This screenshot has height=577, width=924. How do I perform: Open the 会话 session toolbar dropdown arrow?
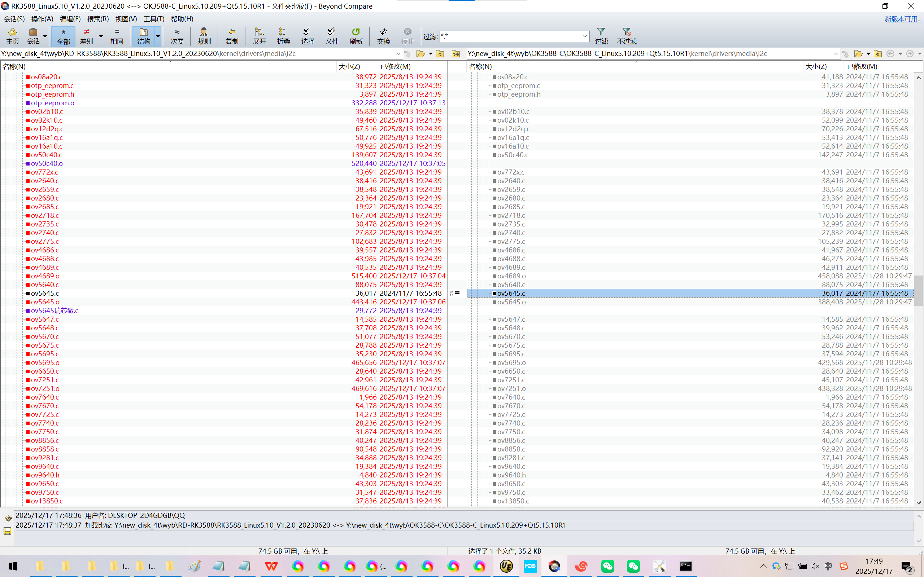45,37
